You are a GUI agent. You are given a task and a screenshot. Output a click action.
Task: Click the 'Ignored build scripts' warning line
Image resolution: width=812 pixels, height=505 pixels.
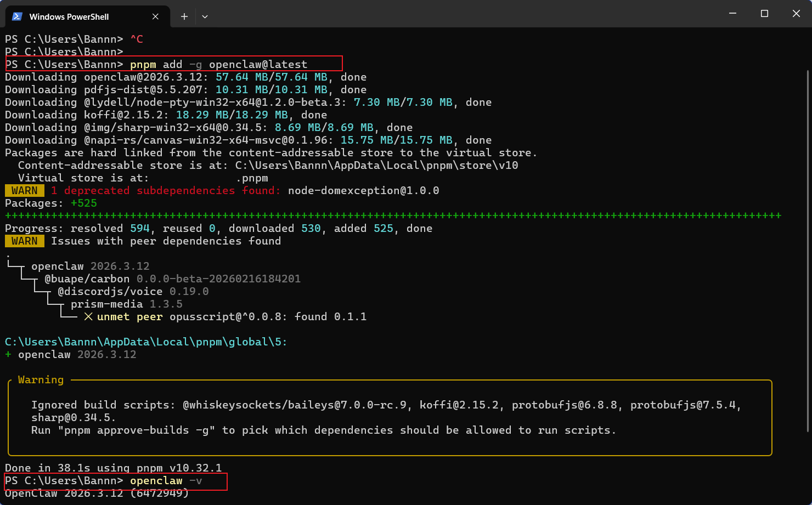click(x=386, y=405)
